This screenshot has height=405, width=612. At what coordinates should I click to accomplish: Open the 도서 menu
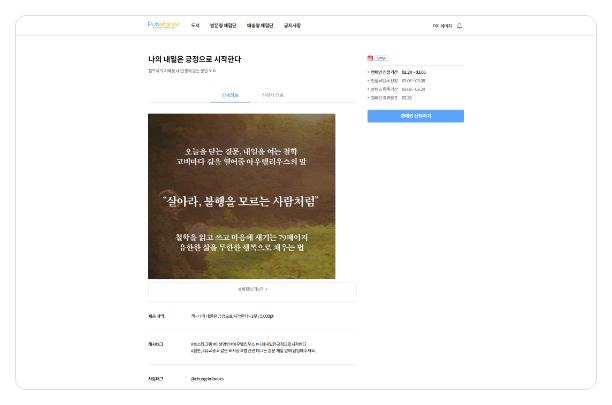tap(195, 25)
